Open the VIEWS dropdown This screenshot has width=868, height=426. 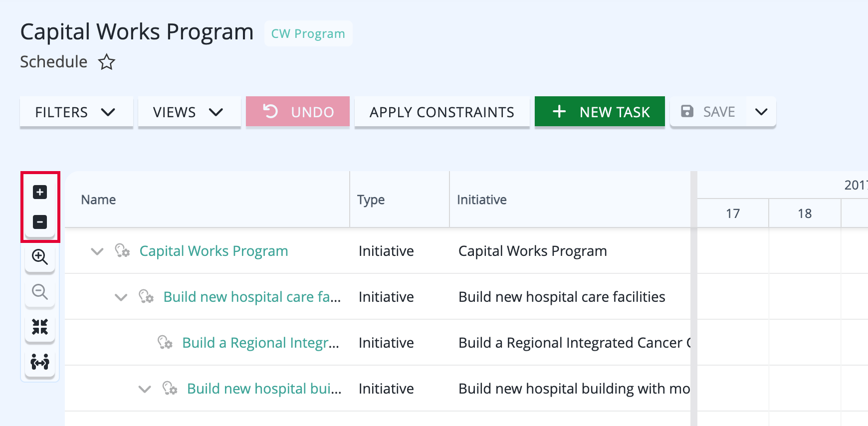click(x=190, y=112)
